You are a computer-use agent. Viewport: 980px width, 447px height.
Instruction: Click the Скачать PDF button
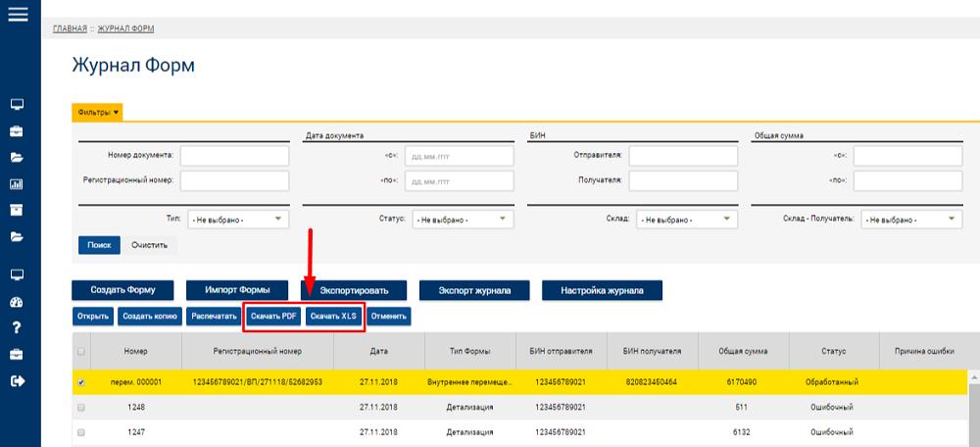coord(273,317)
